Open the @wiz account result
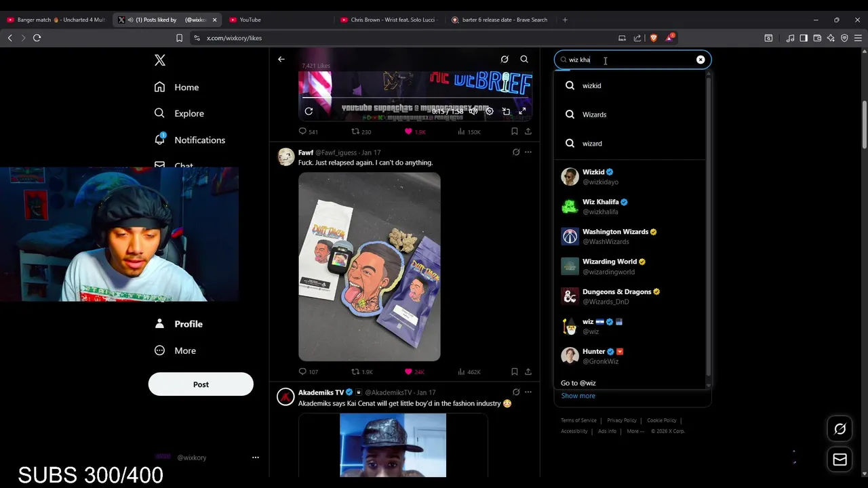The height and width of the screenshot is (488, 868). tap(631, 326)
